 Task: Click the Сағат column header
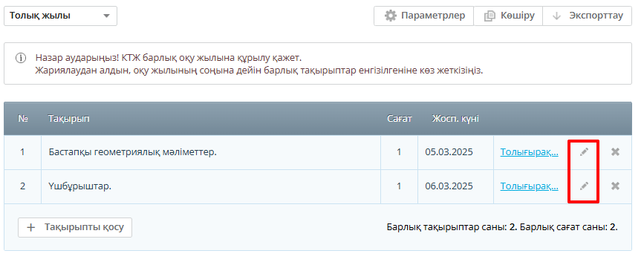pyautogui.click(x=399, y=119)
